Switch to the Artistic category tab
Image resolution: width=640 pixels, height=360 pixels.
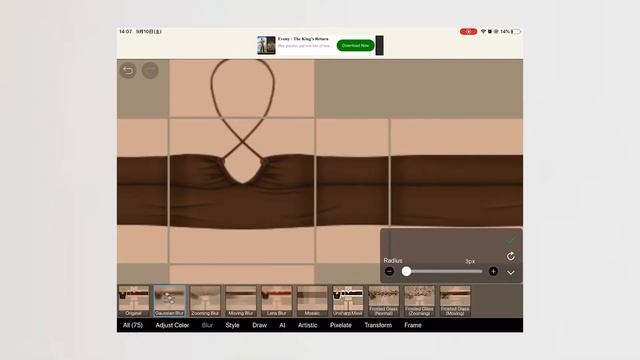307,325
